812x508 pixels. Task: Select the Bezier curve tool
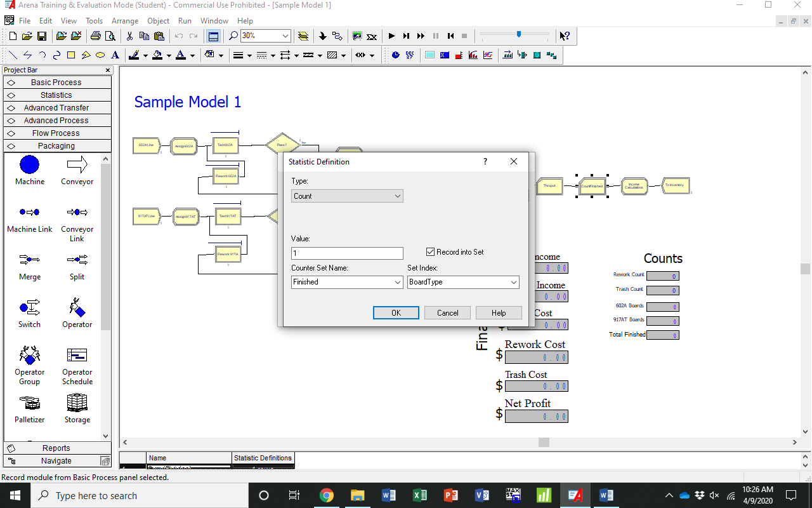pos(56,55)
